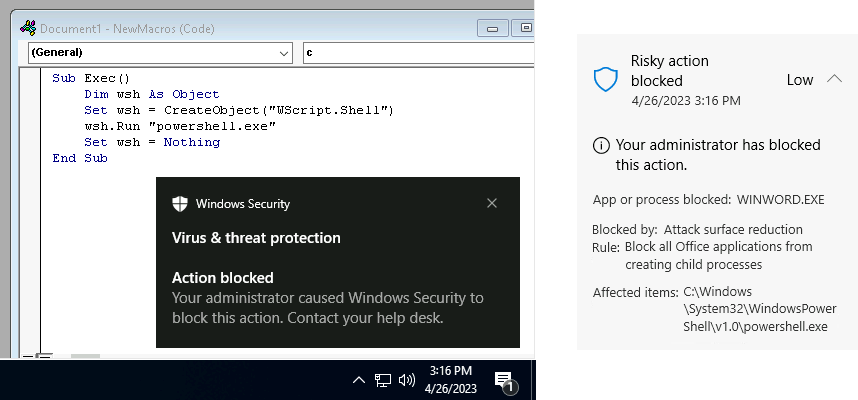Click the Windows Security shield in toast

point(181,204)
